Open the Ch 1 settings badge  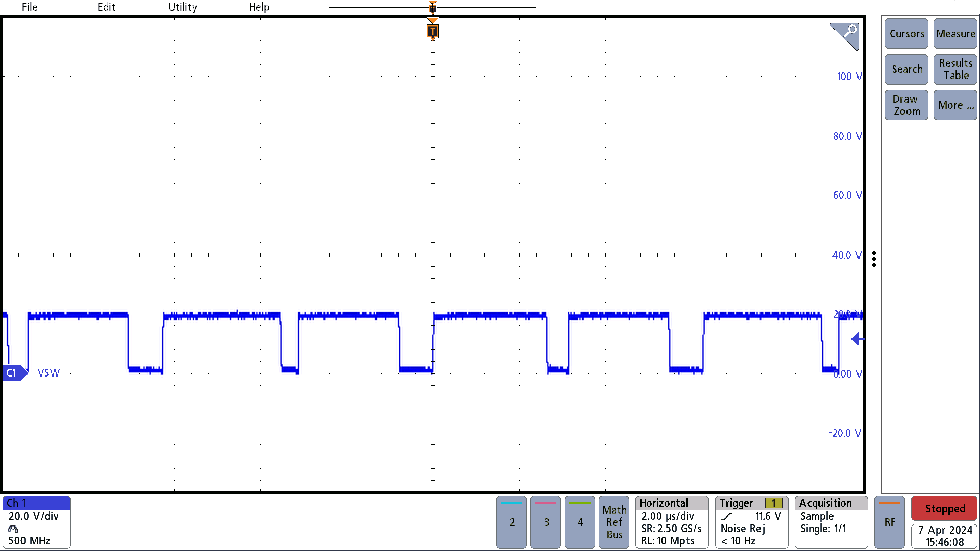[37, 522]
